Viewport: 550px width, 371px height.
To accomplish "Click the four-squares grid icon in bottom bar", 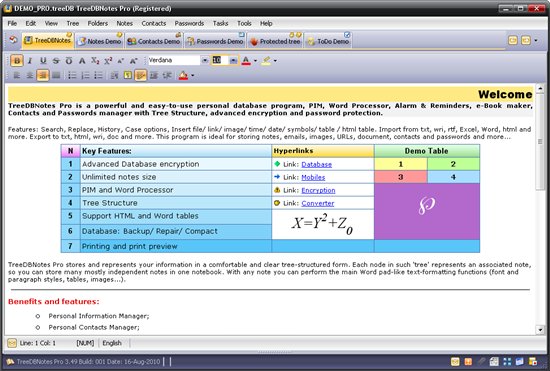I will pyautogui.click(x=507, y=361).
